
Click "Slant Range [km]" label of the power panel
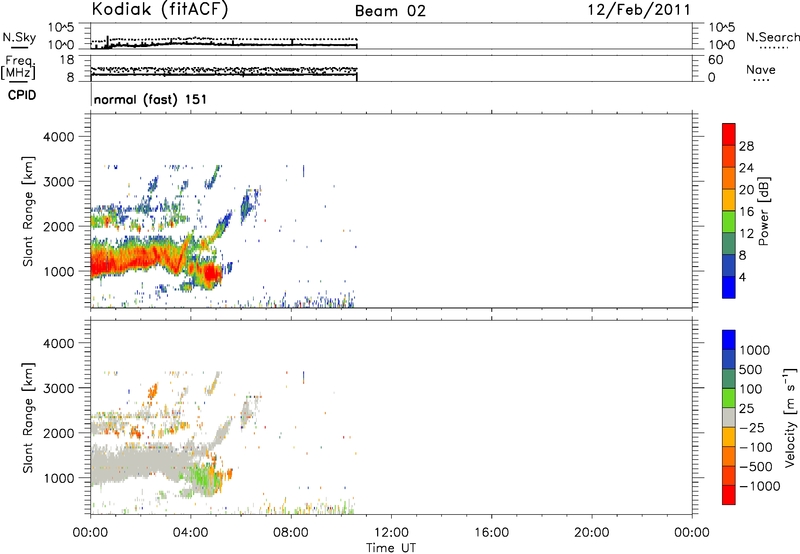pos(28,211)
